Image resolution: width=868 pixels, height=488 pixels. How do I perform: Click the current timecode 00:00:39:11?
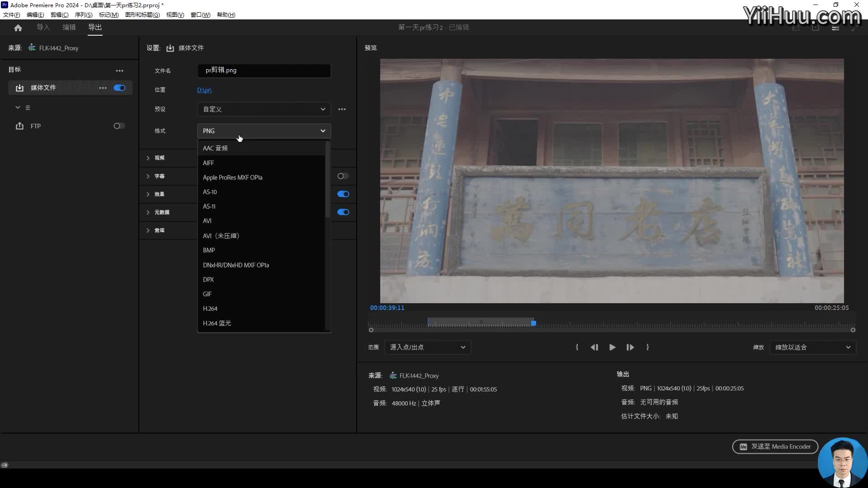click(x=387, y=308)
